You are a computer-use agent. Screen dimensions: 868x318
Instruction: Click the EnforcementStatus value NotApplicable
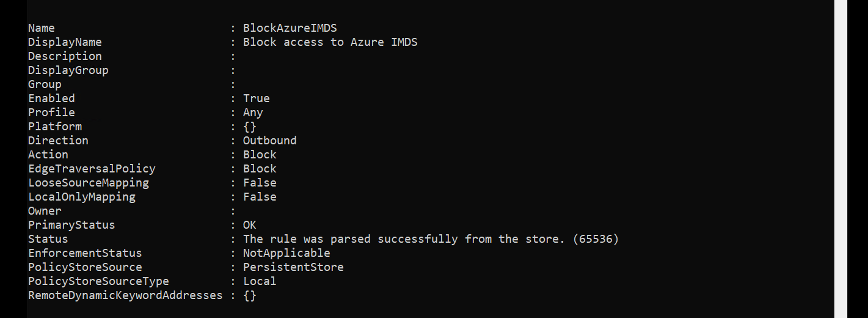(286, 253)
